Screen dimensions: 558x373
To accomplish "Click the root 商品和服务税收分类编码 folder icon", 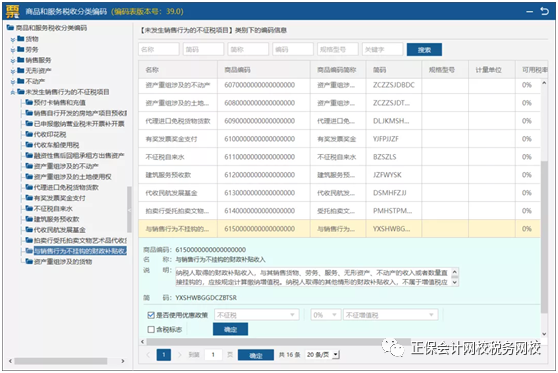I will pos(10,27).
